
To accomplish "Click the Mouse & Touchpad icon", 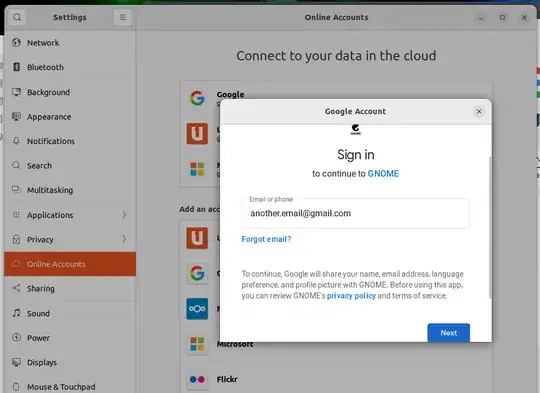I will (x=16, y=386).
